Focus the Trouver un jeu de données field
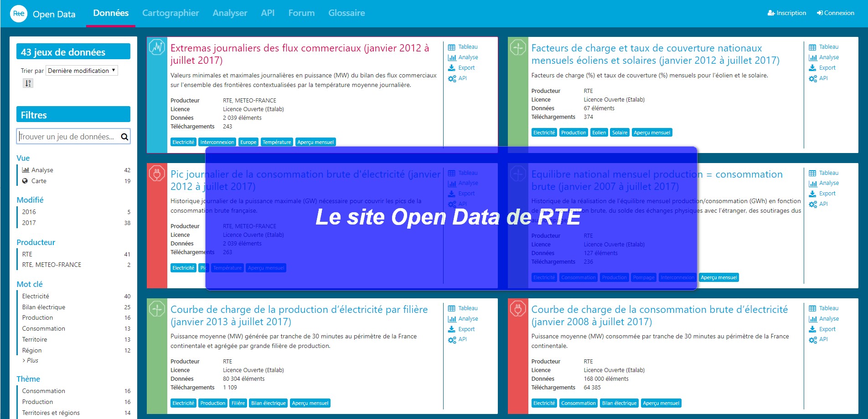 pos(67,137)
